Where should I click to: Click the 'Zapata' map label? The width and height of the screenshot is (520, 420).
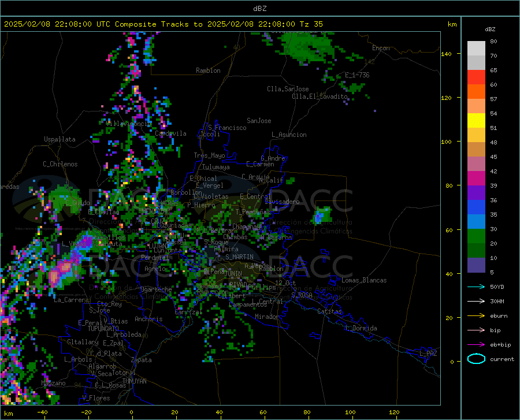[x=142, y=360]
